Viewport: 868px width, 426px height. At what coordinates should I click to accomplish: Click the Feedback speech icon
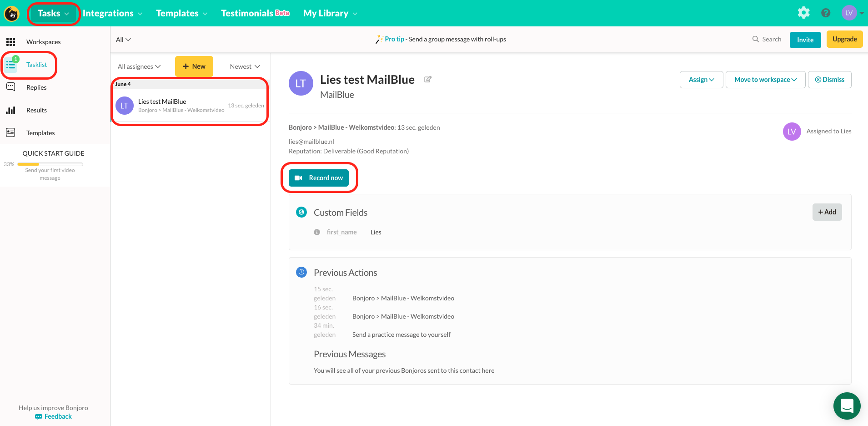[39, 416]
